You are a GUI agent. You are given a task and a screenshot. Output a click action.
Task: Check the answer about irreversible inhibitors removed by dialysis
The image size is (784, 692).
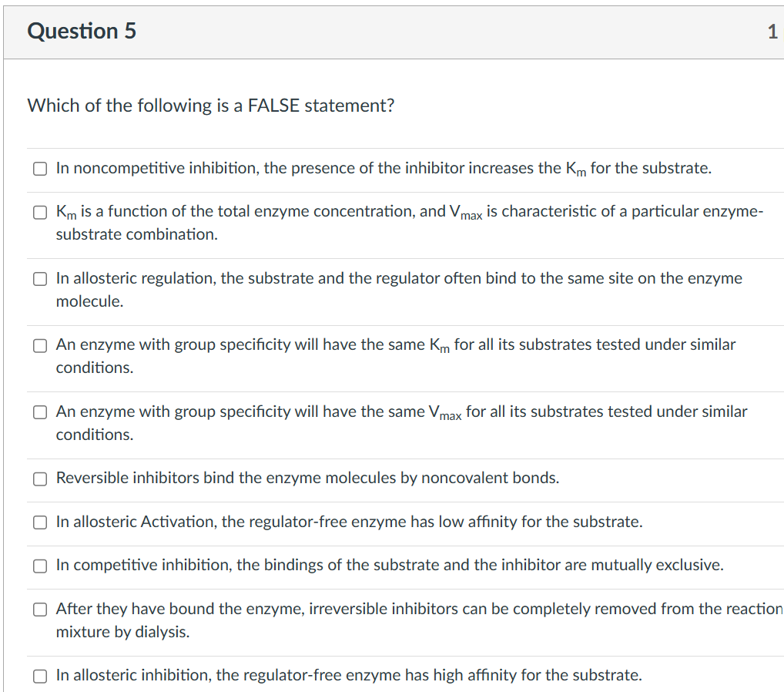(x=39, y=609)
